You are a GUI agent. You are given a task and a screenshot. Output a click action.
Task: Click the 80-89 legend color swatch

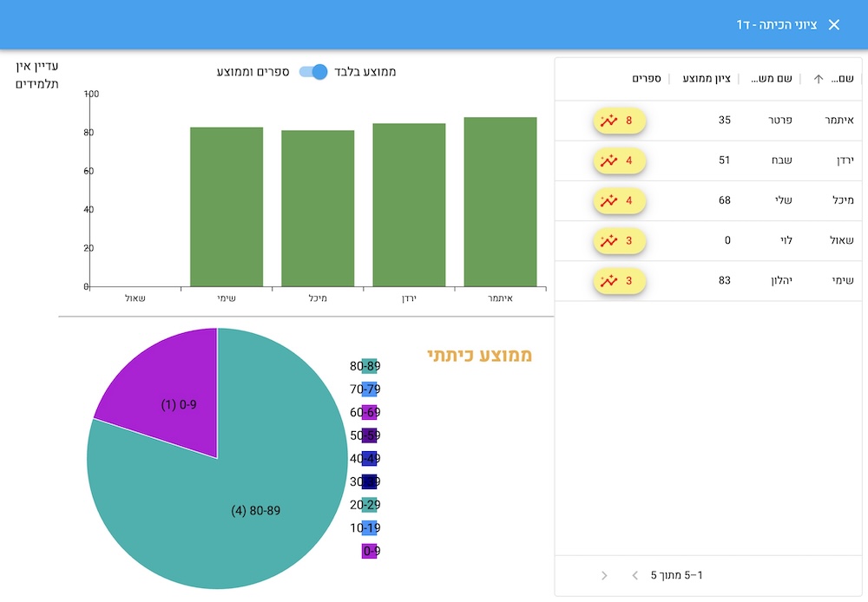[x=369, y=366]
